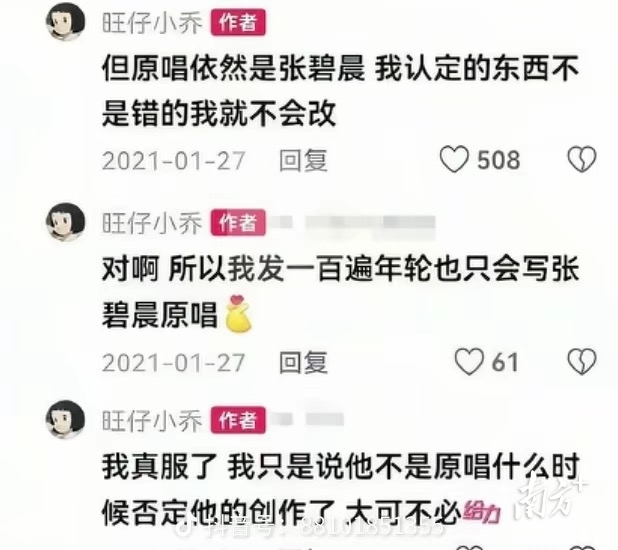Select the first comment text about 张碧晨
618x550 pixels.
click(341, 91)
